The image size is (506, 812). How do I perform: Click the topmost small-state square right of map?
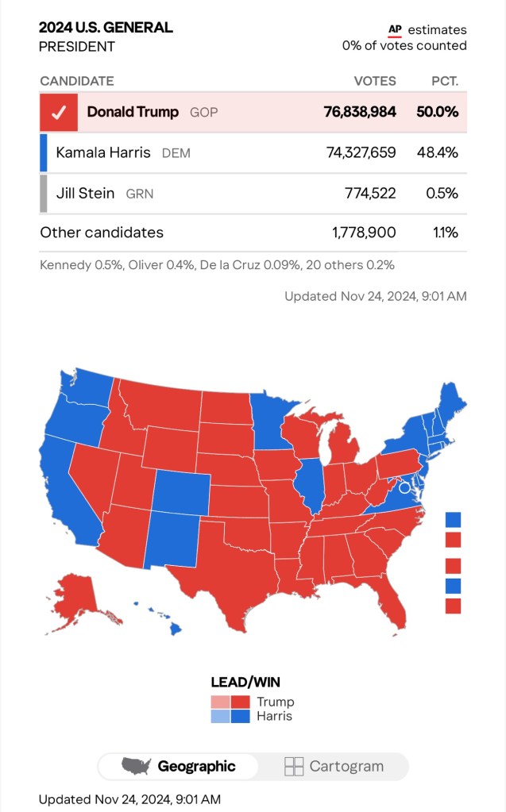pyautogui.click(x=453, y=520)
